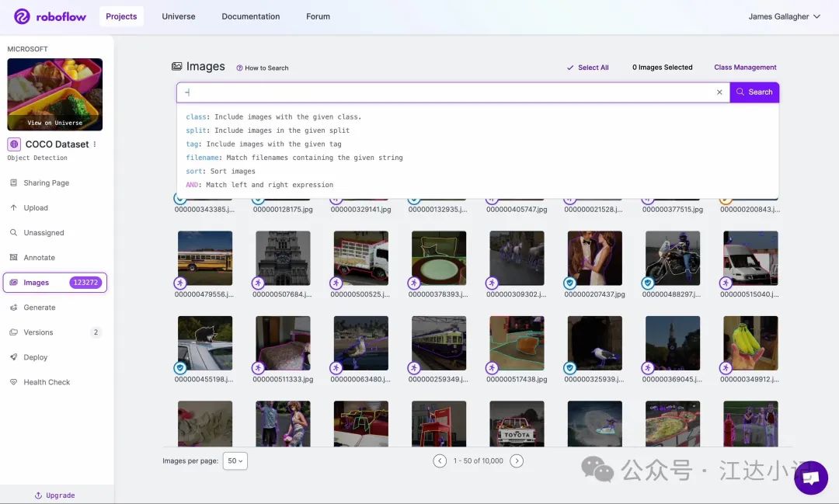
Task: Click View on Universe on dataset thumbnail
Action: [55, 123]
